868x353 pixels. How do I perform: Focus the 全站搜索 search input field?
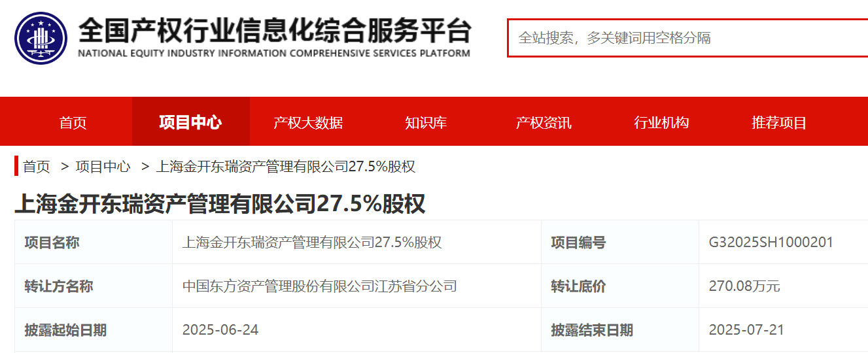pos(687,38)
